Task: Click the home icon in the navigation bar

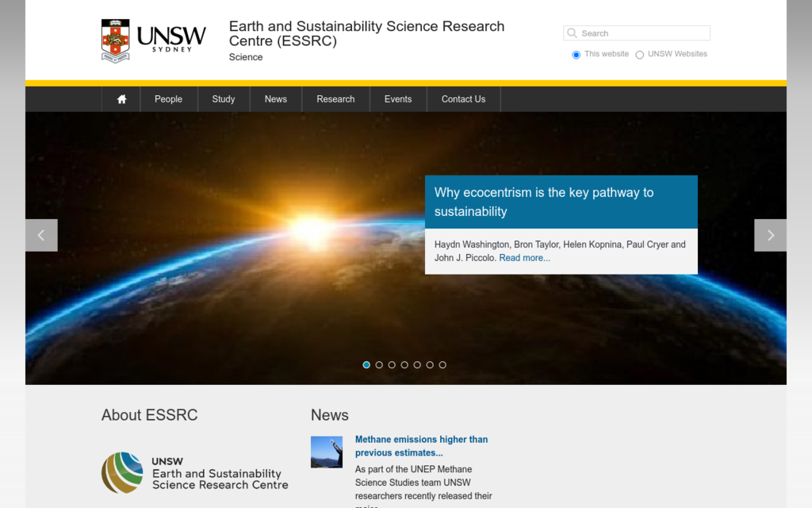Action: pos(121,98)
